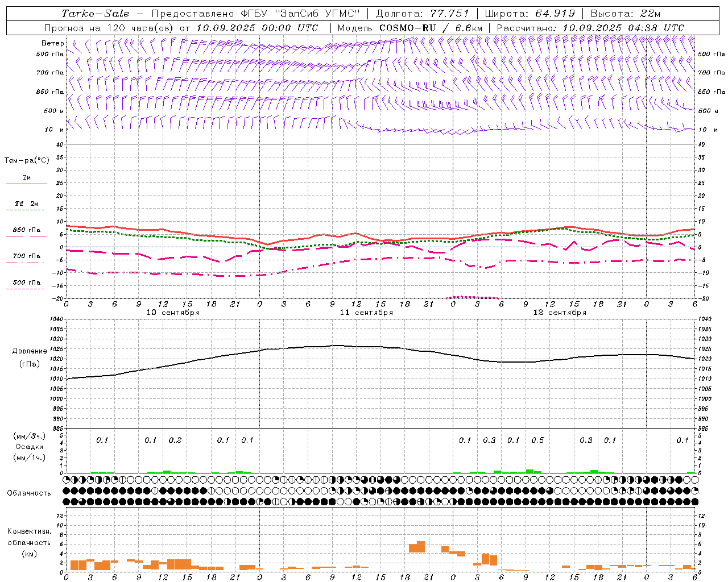
Task: Click the Осадки precipitation label
Action: (30, 447)
